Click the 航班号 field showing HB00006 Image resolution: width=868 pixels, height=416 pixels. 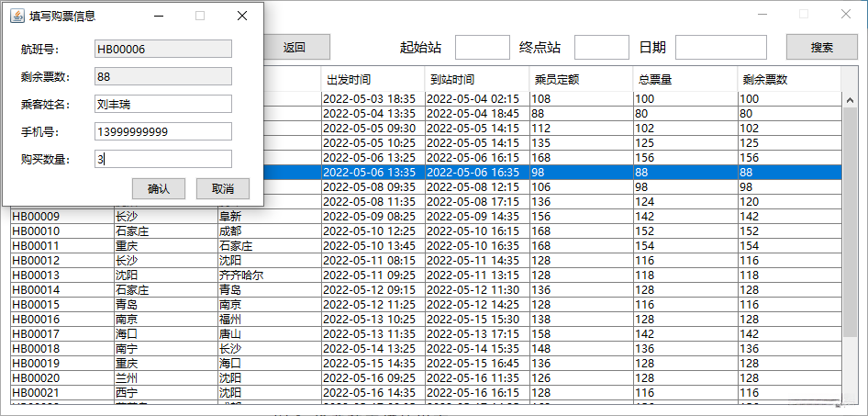pyautogui.click(x=163, y=49)
